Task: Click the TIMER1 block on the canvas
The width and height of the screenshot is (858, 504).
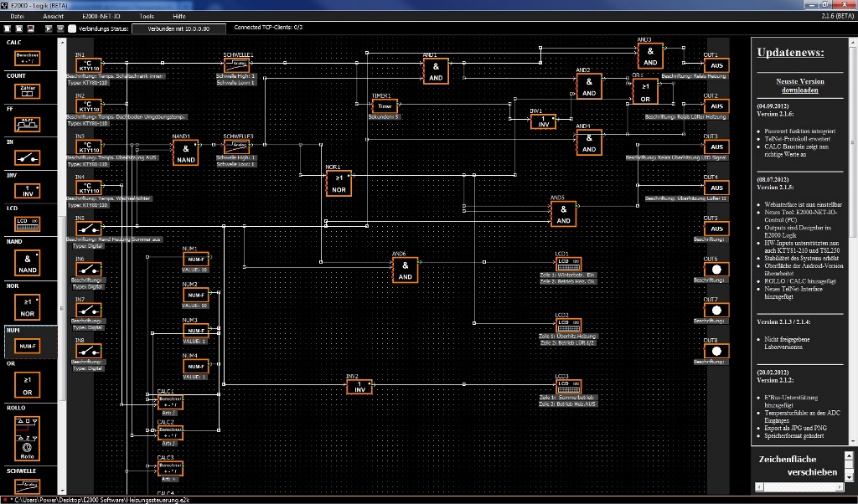Action: [384, 106]
